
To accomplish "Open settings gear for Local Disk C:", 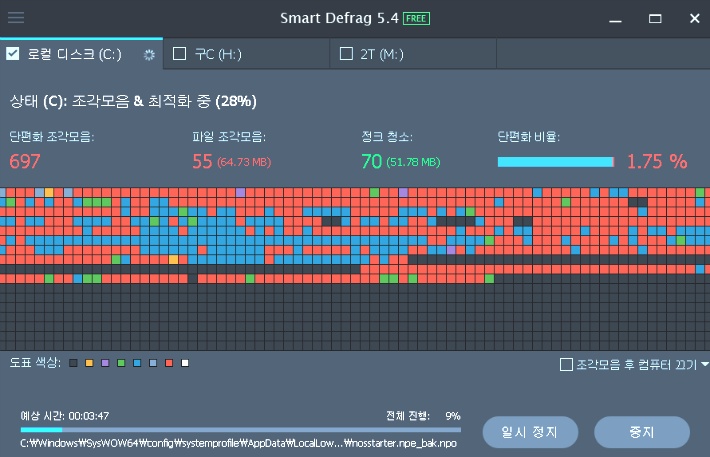I will point(149,55).
